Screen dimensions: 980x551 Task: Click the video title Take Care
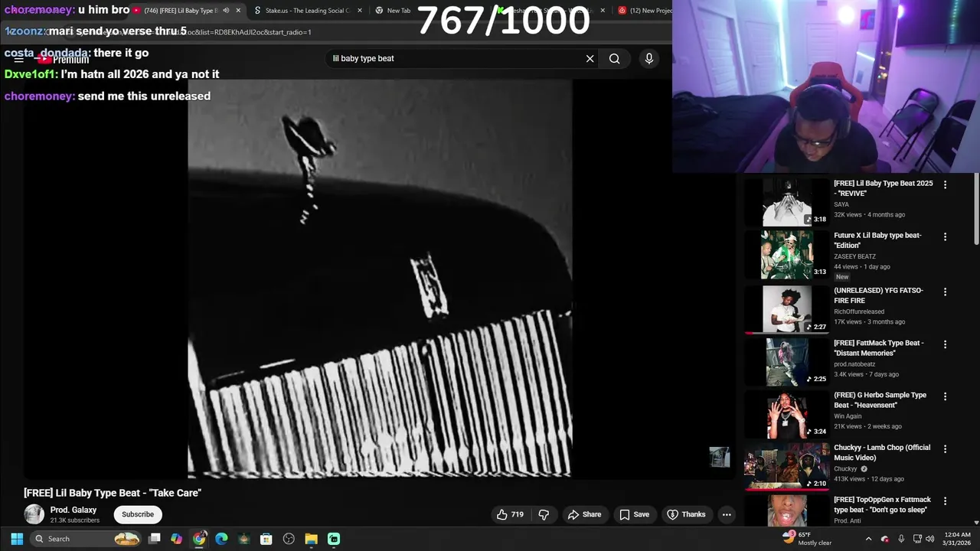pyautogui.click(x=113, y=493)
